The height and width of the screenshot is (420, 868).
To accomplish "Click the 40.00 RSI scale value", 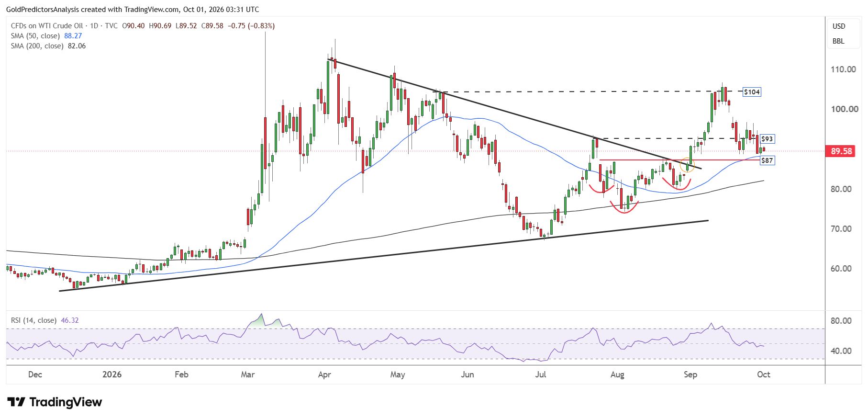I will point(841,351).
